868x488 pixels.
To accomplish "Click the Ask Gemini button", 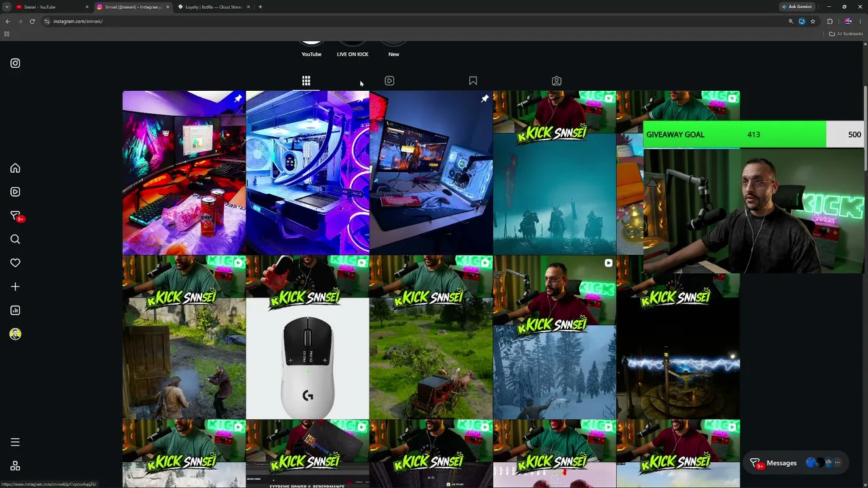I will 797,7.
